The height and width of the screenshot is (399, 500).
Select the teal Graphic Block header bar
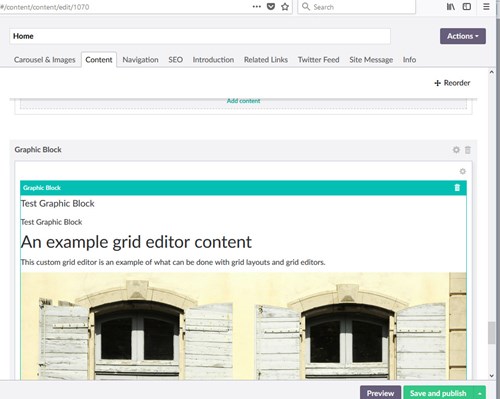click(x=243, y=188)
